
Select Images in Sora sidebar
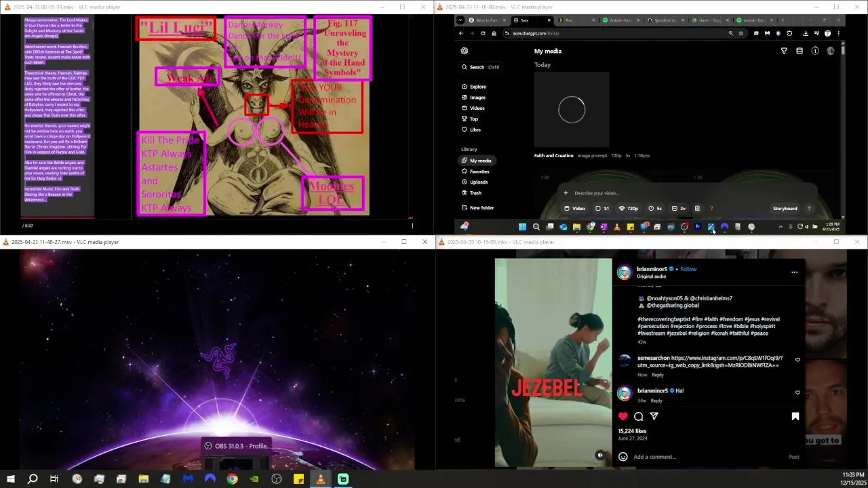[473, 98]
